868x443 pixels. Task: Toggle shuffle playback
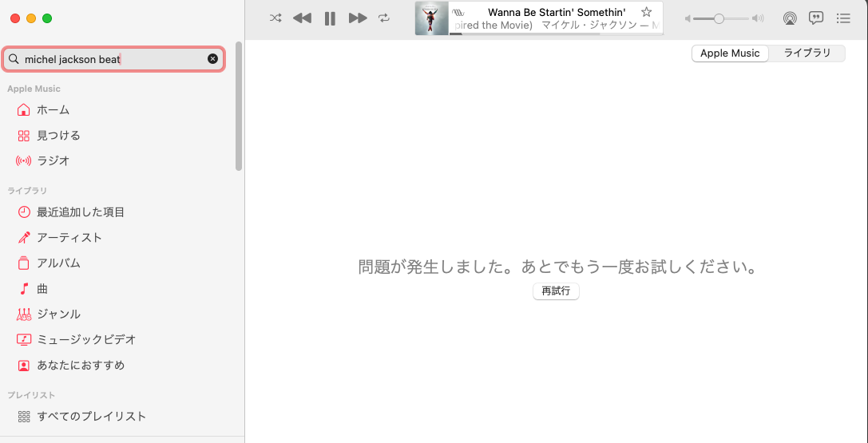tap(275, 18)
